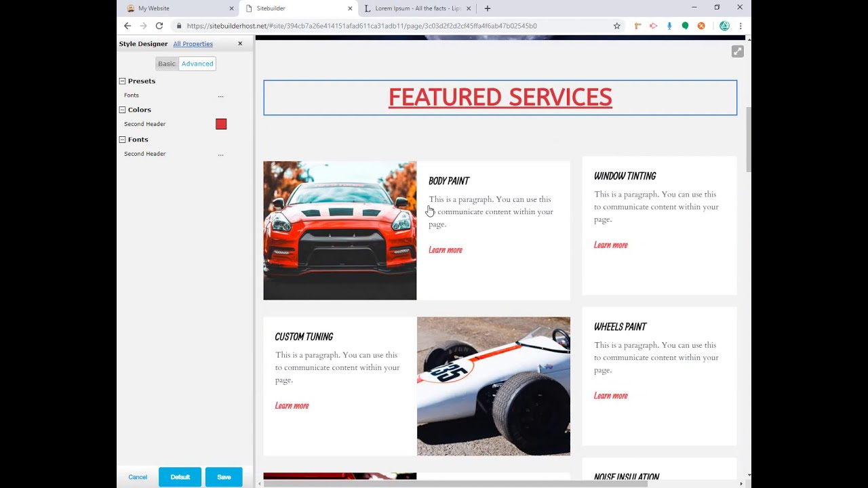Open the Presets Fonts ellipsis options
This screenshot has height=488, width=868.
pos(220,96)
